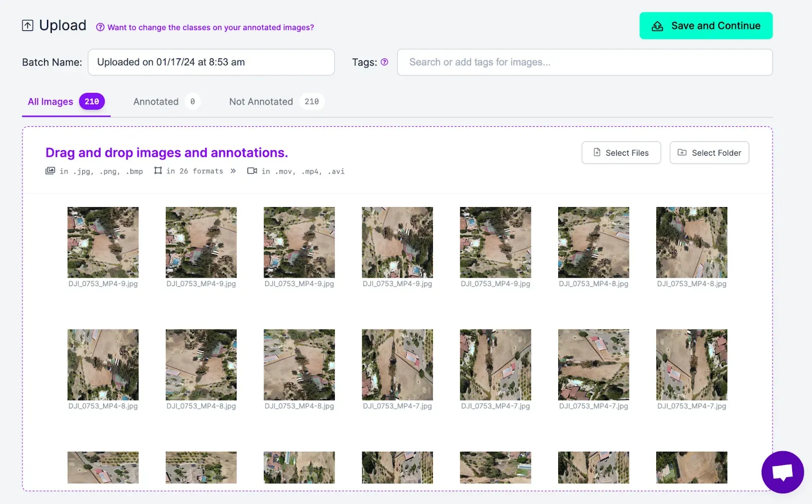Screen dimensions: 812x504
Task: Open the "Want to change the classes" link
Action: click(211, 27)
